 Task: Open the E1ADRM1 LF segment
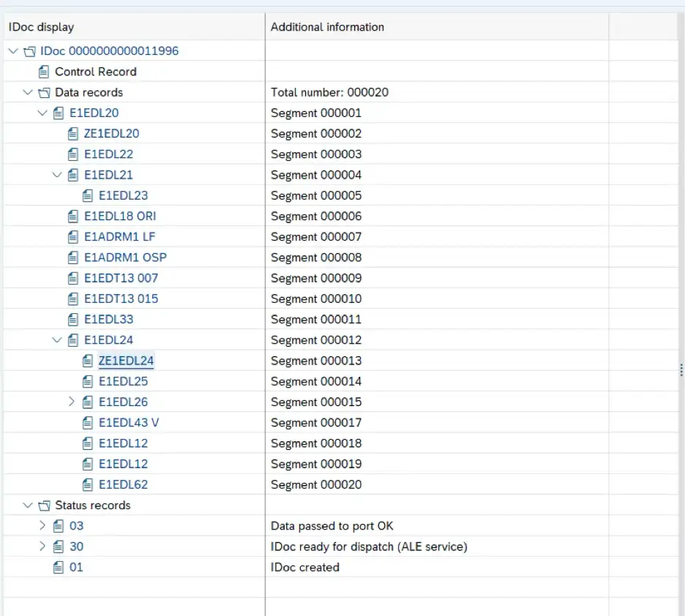[x=119, y=237]
